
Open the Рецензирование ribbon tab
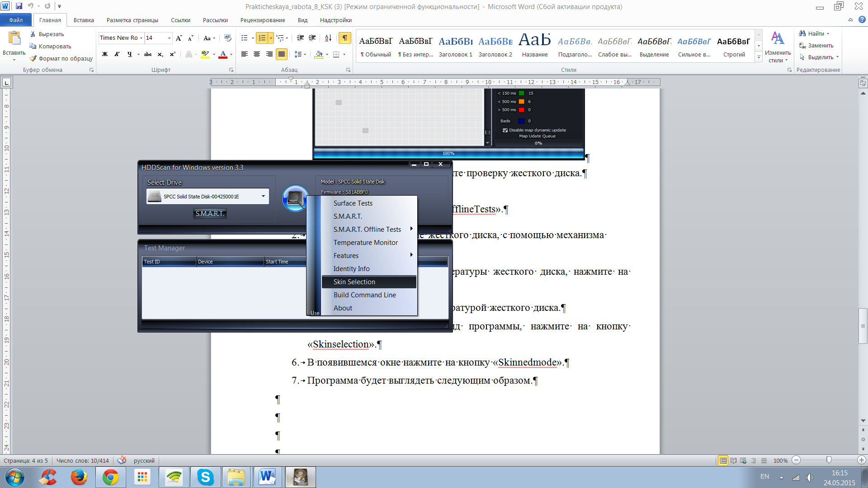tap(262, 20)
